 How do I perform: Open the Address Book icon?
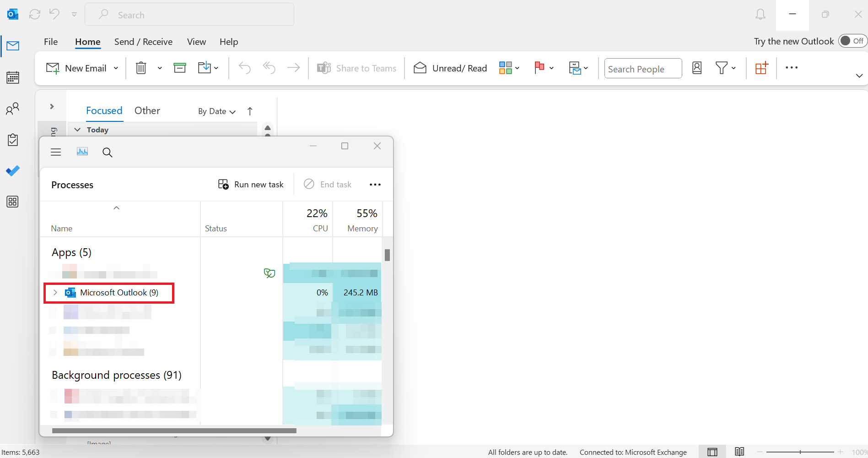tap(697, 68)
